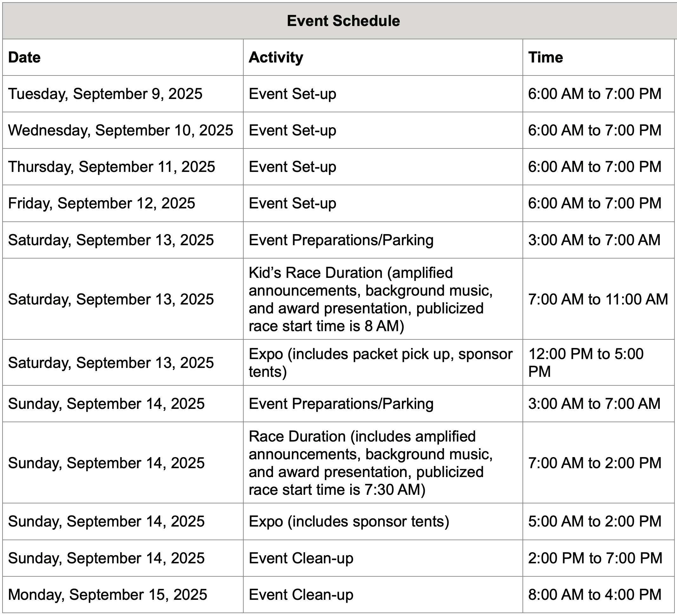Screen dimensions: 677x616
Task: Click the 8:00 AM to 4:00 PM time cell
Action: point(595,594)
